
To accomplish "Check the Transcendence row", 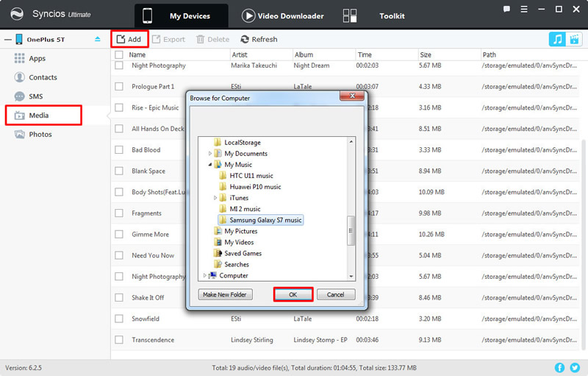I will [119, 340].
